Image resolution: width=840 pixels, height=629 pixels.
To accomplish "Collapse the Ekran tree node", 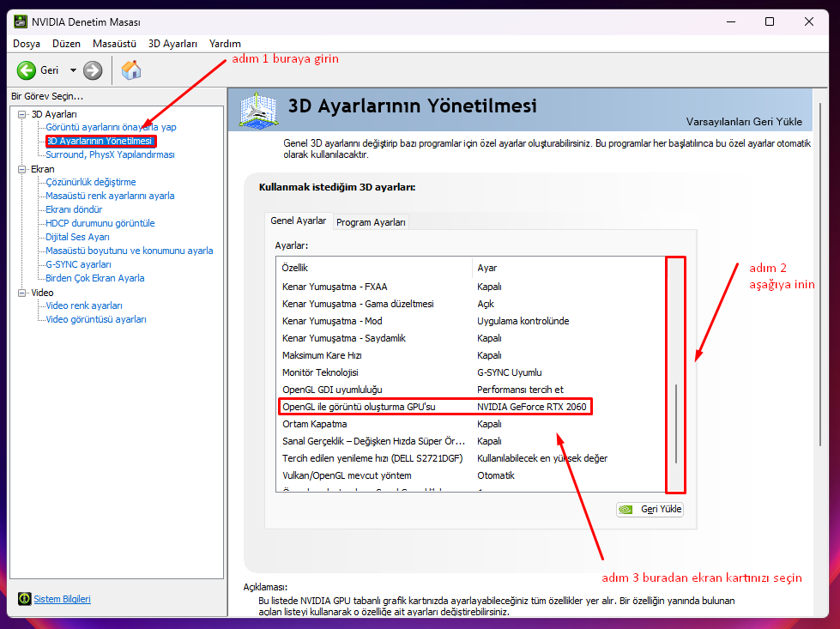I will click(x=22, y=169).
